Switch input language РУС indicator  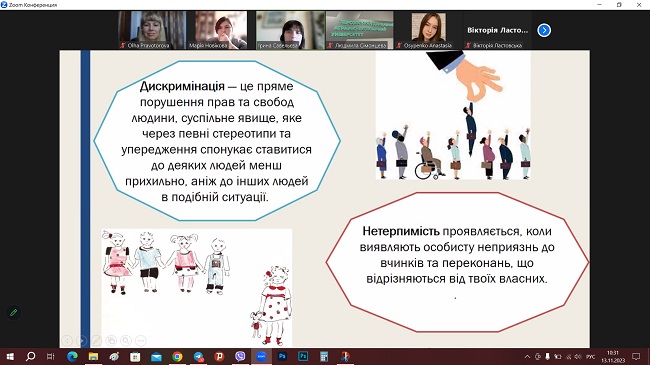[590, 357]
